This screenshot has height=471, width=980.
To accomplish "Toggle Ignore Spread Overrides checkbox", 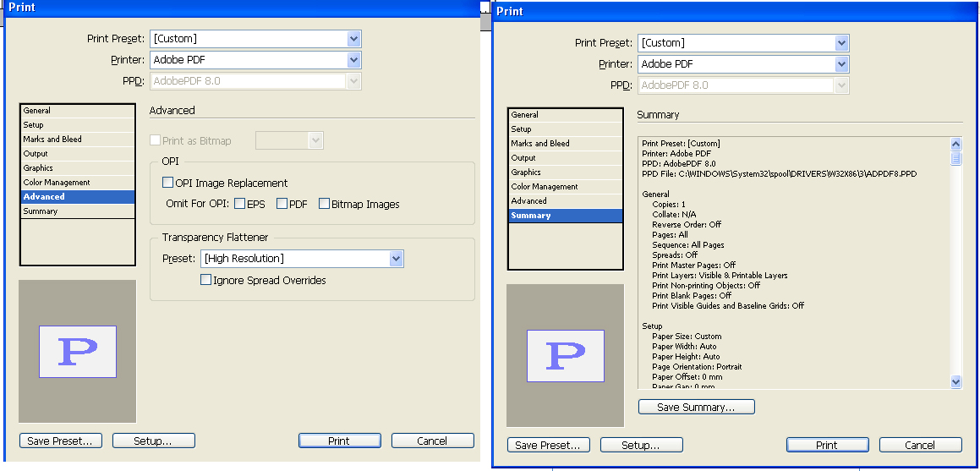I will (x=205, y=280).
